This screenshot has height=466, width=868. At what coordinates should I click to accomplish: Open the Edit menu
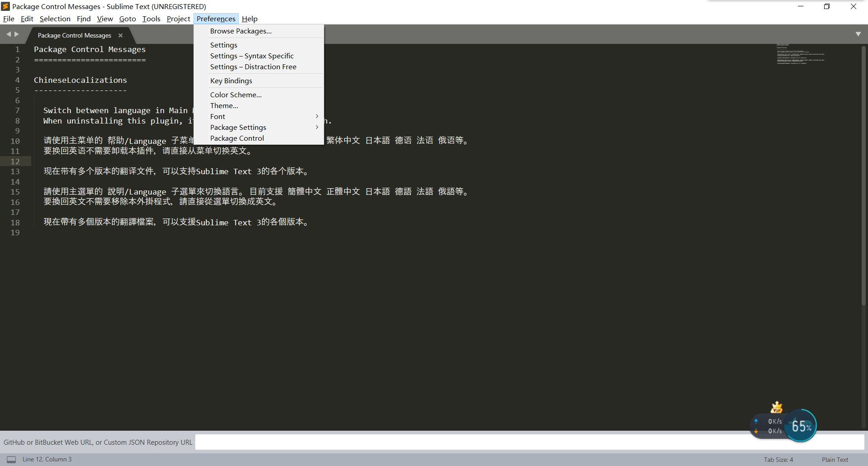pos(27,19)
